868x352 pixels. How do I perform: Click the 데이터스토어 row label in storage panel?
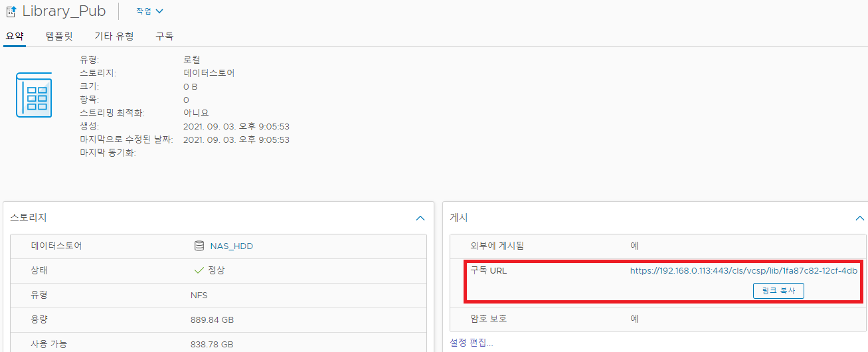(56, 246)
